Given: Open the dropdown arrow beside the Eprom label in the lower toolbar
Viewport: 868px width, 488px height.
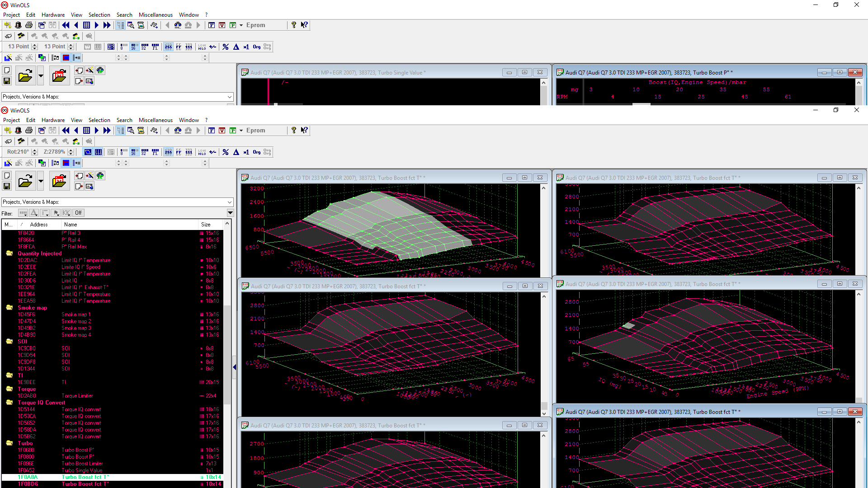Looking at the screenshot, I should click(241, 131).
